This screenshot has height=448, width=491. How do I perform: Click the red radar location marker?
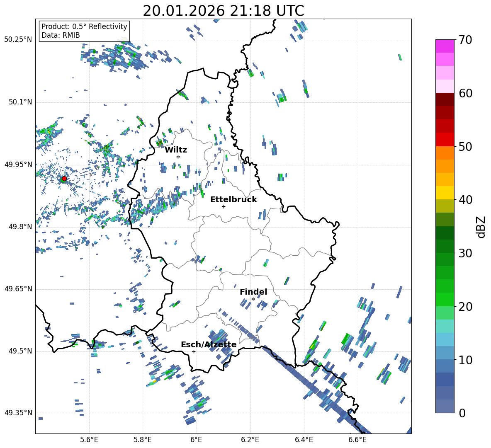tap(64, 179)
